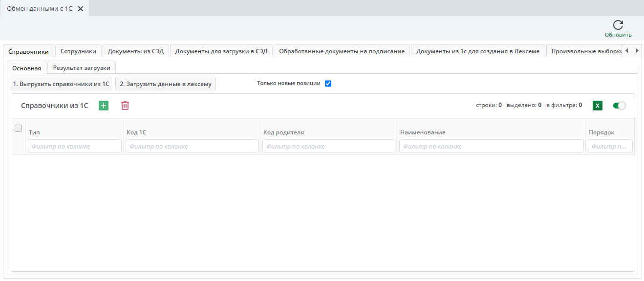Add a new row with green plus icon
This screenshot has width=644, height=281.
click(104, 106)
